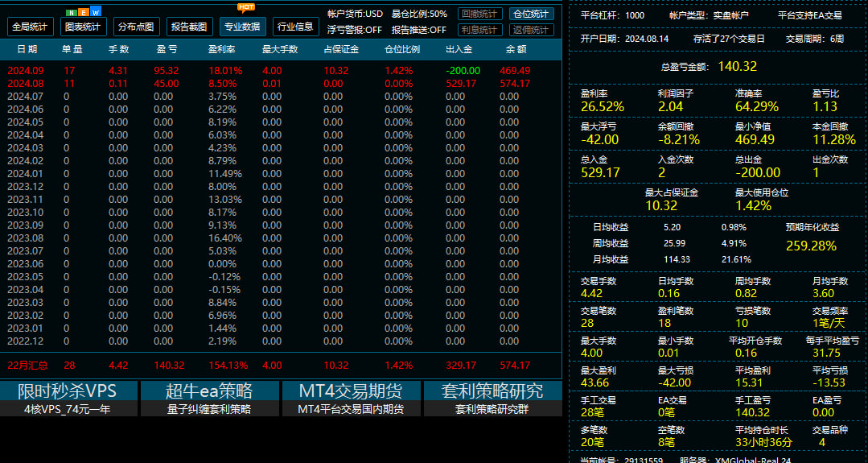Select the 仓位统计 button

coord(532,14)
